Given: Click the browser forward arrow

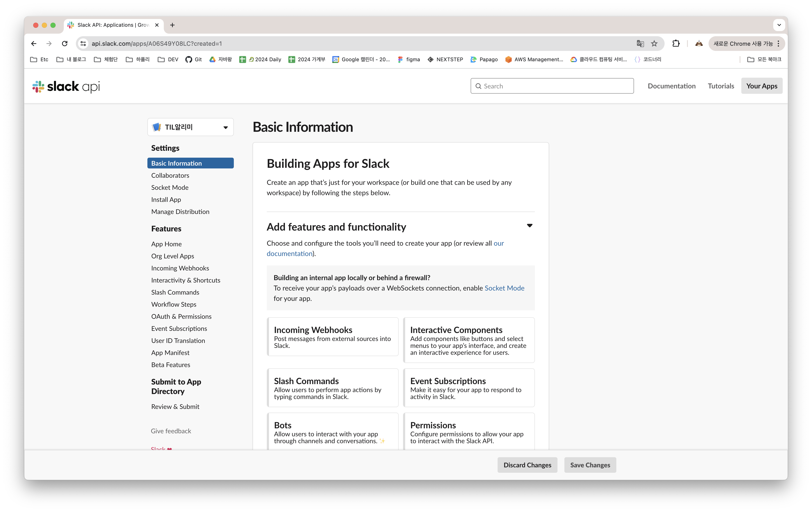Looking at the screenshot, I should click(49, 44).
